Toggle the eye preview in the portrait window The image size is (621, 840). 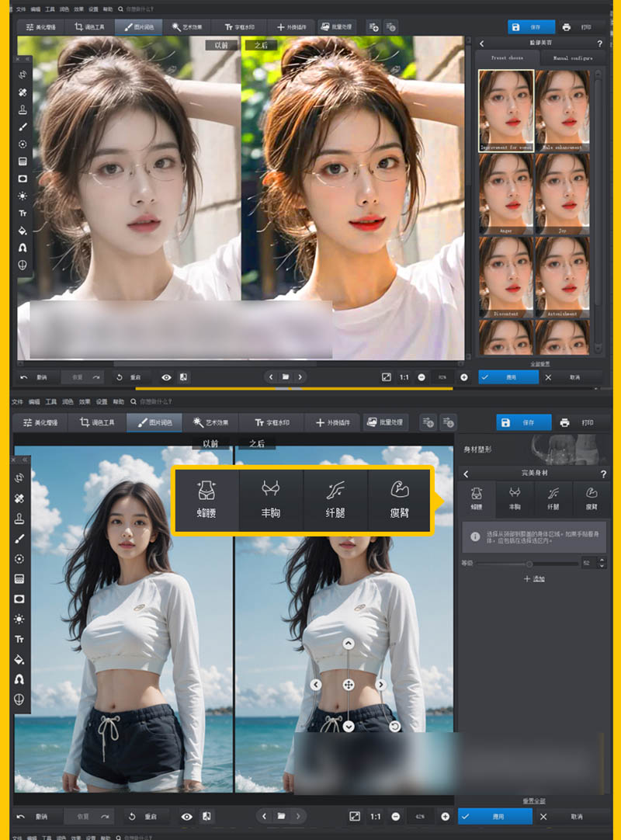(x=167, y=377)
